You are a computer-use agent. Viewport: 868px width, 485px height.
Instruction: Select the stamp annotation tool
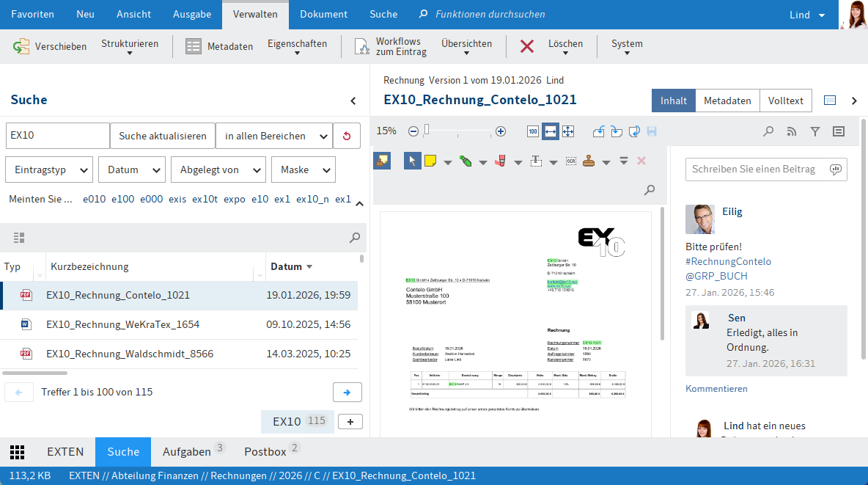pyautogui.click(x=589, y=161)
